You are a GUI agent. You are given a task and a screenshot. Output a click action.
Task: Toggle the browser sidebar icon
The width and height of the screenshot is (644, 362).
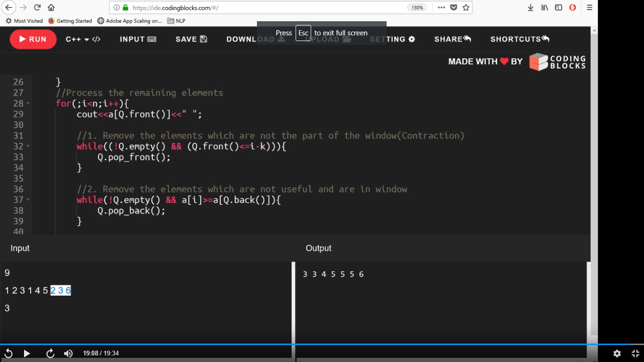coord(559,8)
